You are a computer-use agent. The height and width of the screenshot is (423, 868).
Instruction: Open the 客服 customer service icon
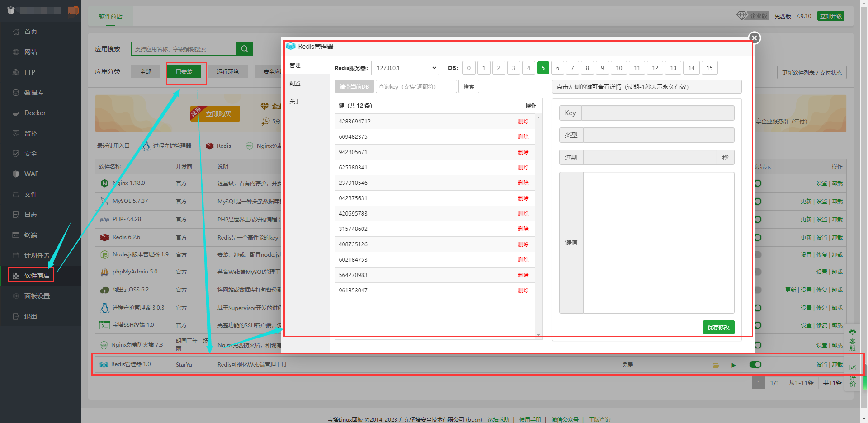coord(853,339)
